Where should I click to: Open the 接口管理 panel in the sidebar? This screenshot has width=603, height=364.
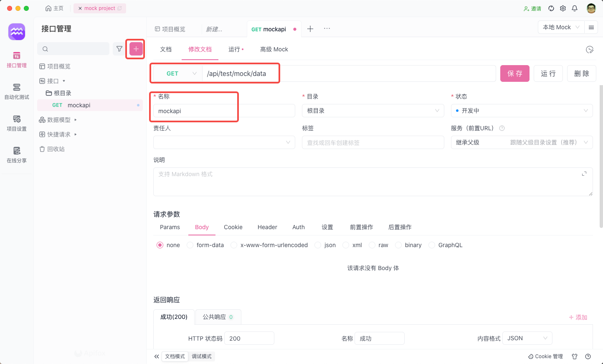[x=16, y=60]
